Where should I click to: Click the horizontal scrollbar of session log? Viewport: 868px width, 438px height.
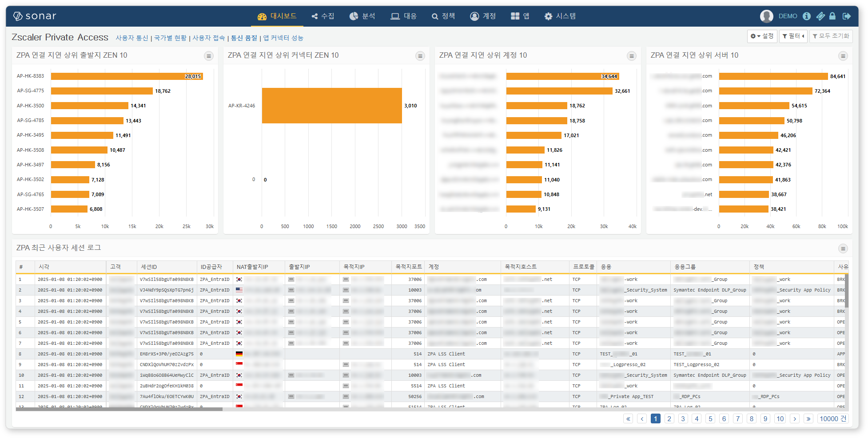pos(119,409)
